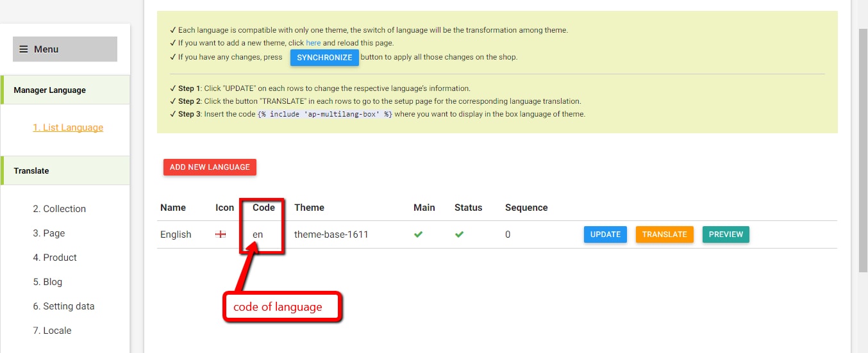The height and width of the screenshot is (353, 868).
Task: Click the Status column header
Action: coord(468,208)
